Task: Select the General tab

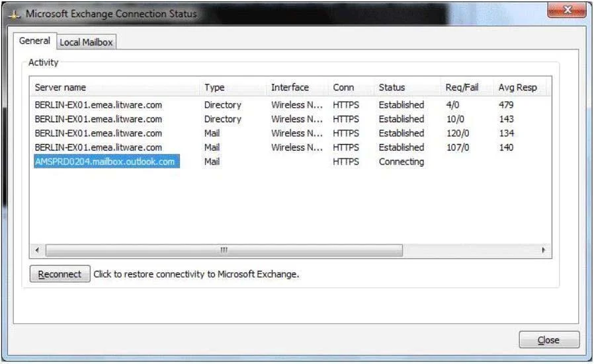Action: 34,40
